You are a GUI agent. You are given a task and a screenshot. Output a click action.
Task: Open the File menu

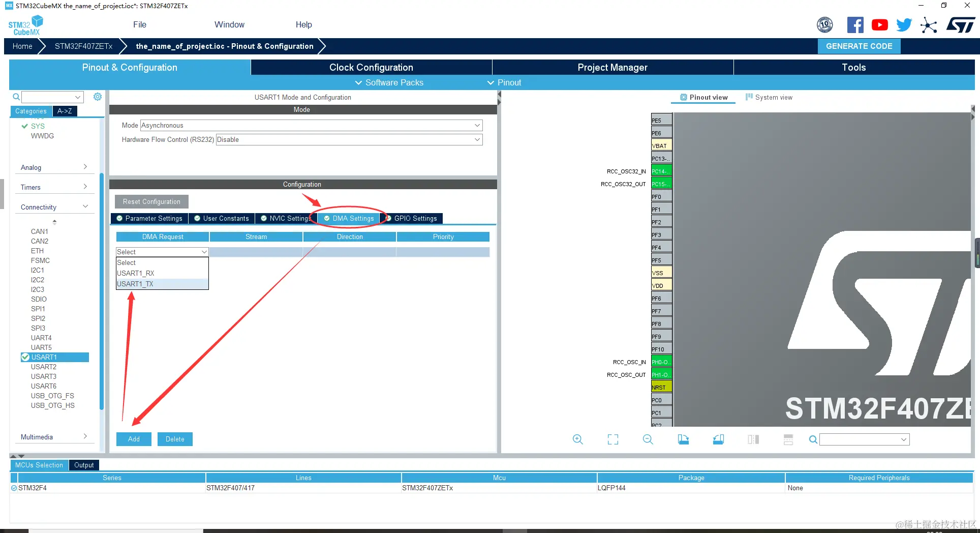[140, 24]
